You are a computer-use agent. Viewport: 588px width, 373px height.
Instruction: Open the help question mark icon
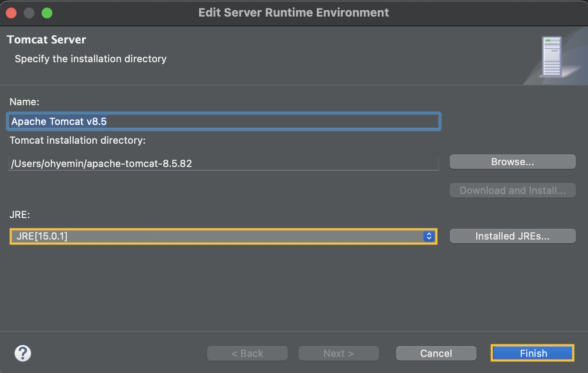23,353
